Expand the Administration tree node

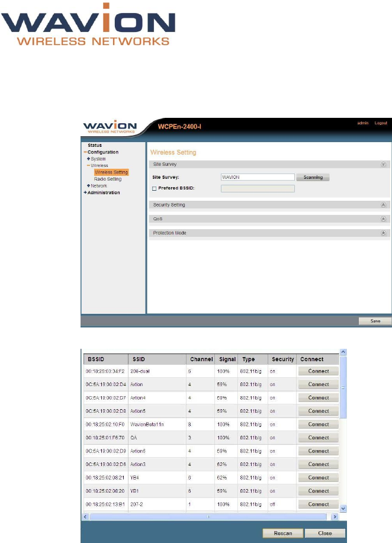(85, 192)
